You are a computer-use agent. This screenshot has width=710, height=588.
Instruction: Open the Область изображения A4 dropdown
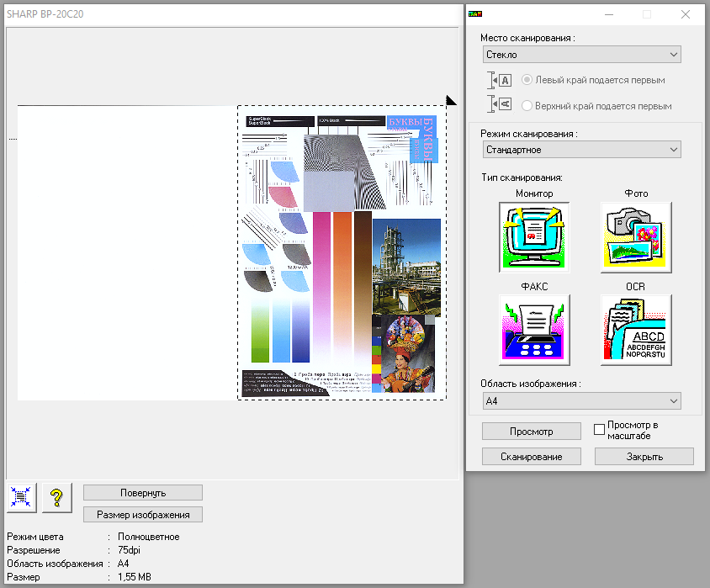pos(582,401)
